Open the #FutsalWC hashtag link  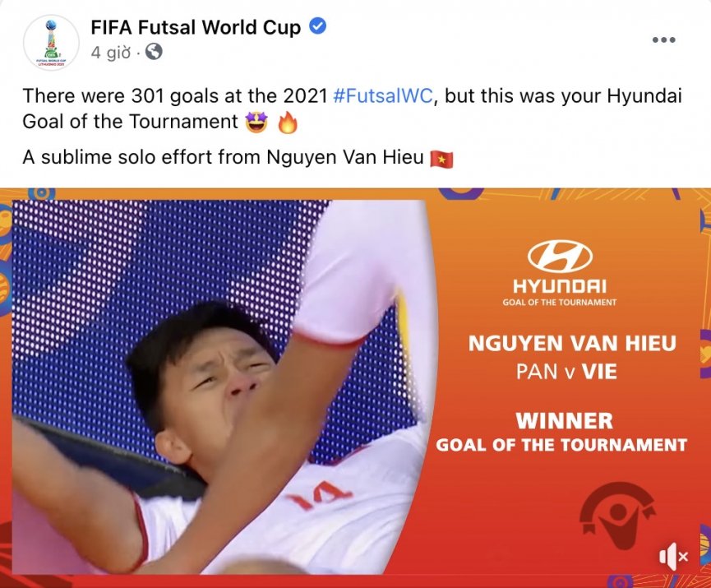(x=383, y=95)
